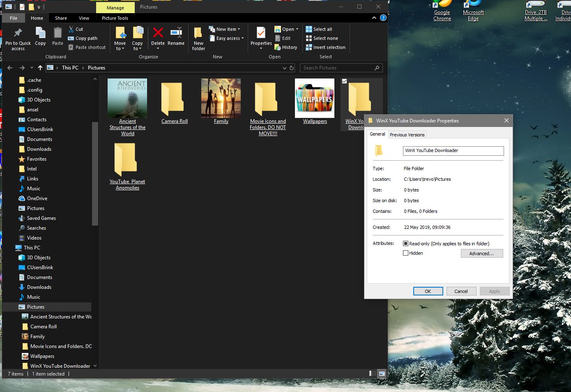
Task: Open recent locations dropdown near navigation arrows
Action: [x=32, y=68]
